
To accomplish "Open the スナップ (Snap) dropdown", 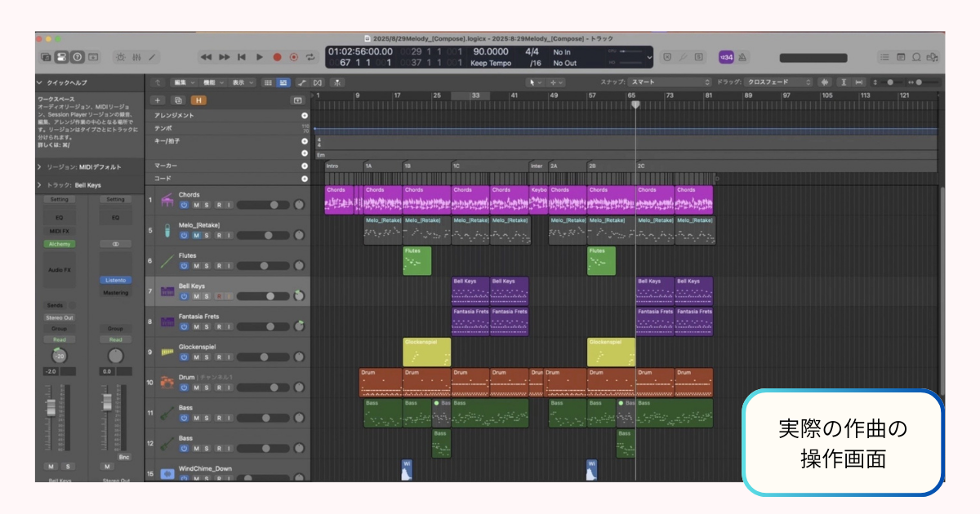I will pos(670,82).
